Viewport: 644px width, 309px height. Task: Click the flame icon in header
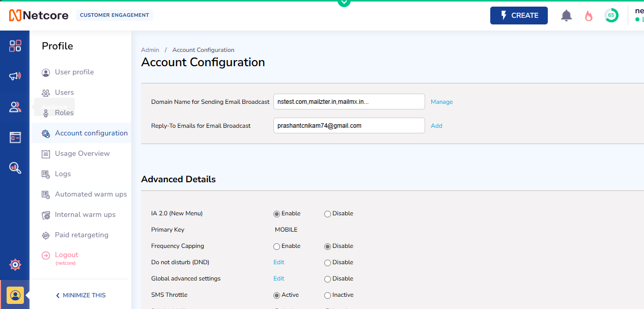(x=589, y=16)
